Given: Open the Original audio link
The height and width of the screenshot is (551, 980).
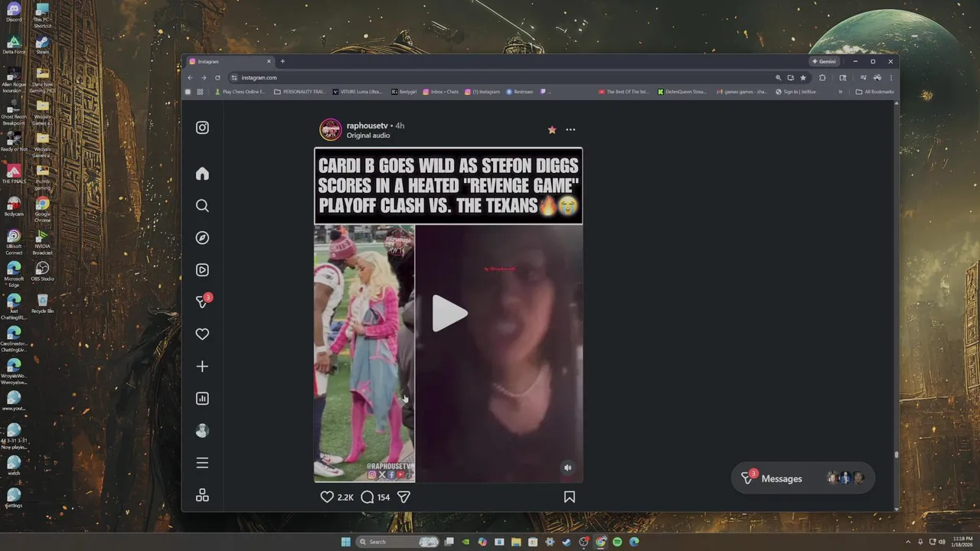Looking at the screenshot, I should coord(368,135).
